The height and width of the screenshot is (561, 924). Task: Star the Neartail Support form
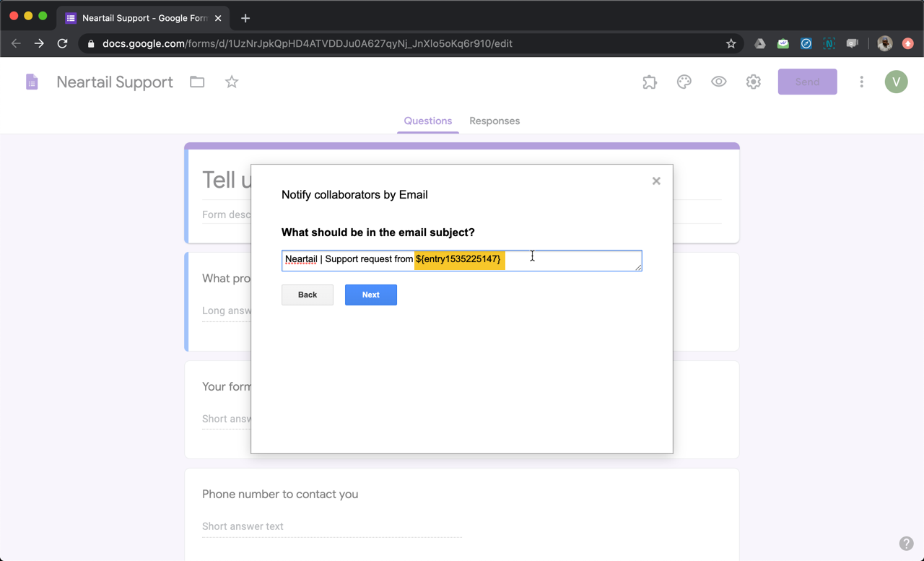click(231, 82)
